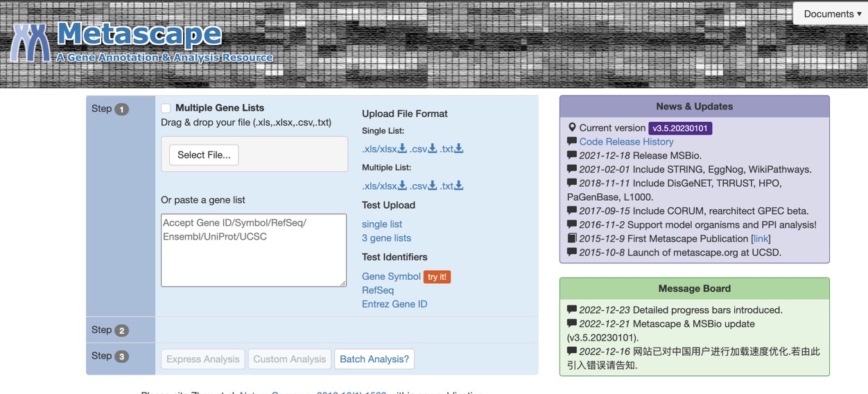Open the First Metascape Publication link
The image size is (868, 394).
[x=761, y=239]
